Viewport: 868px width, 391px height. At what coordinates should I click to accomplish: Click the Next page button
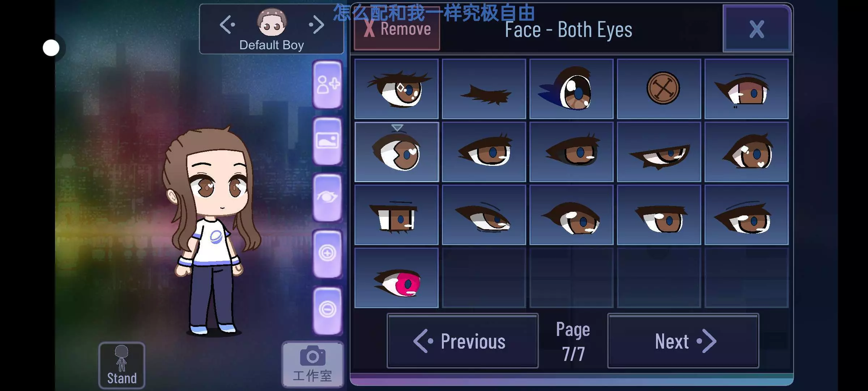[683, 341]
